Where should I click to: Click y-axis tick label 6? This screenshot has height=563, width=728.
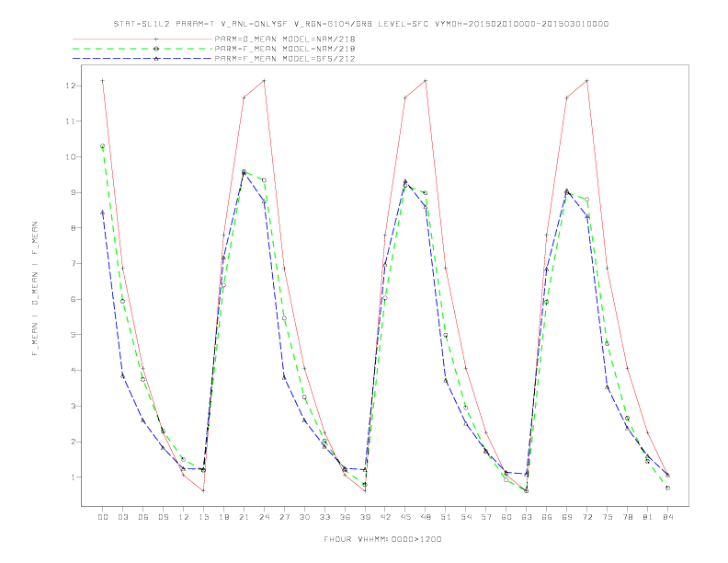coord(73,299)
